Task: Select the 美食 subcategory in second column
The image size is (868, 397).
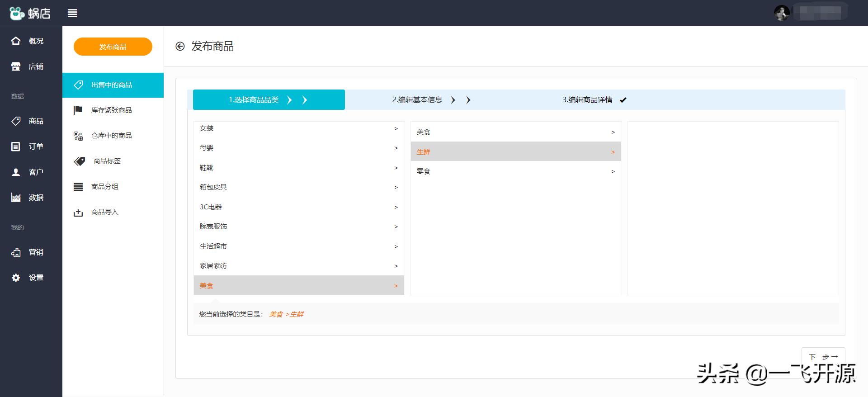Action: [x=515, y=132]
